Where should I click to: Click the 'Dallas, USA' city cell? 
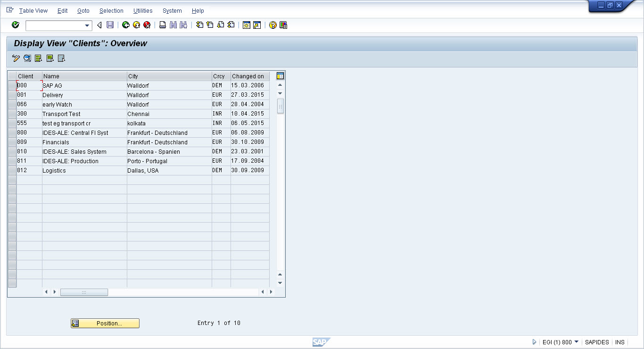point(169,170)
